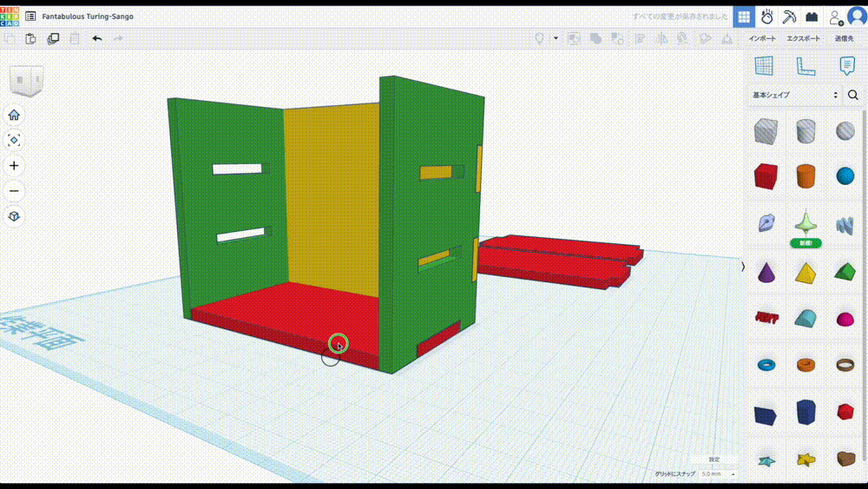Collapse the shapes panel with side arrow
The image size is (868, 489).
742,267
